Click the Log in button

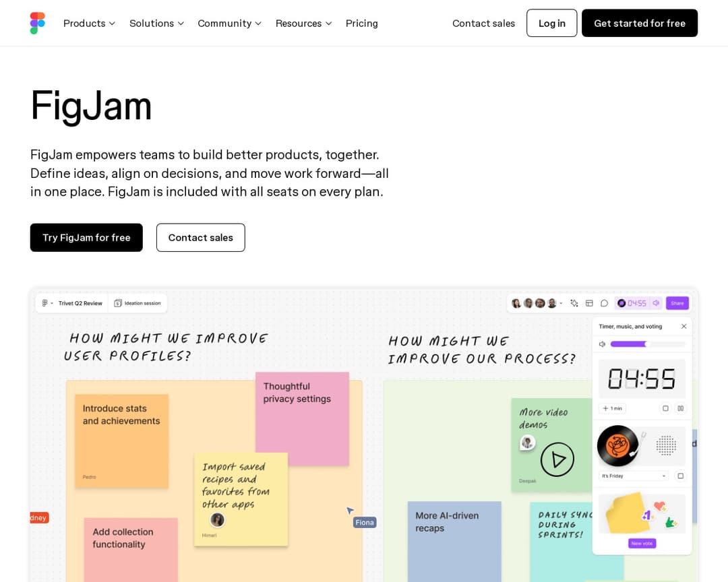click(551, 23)
